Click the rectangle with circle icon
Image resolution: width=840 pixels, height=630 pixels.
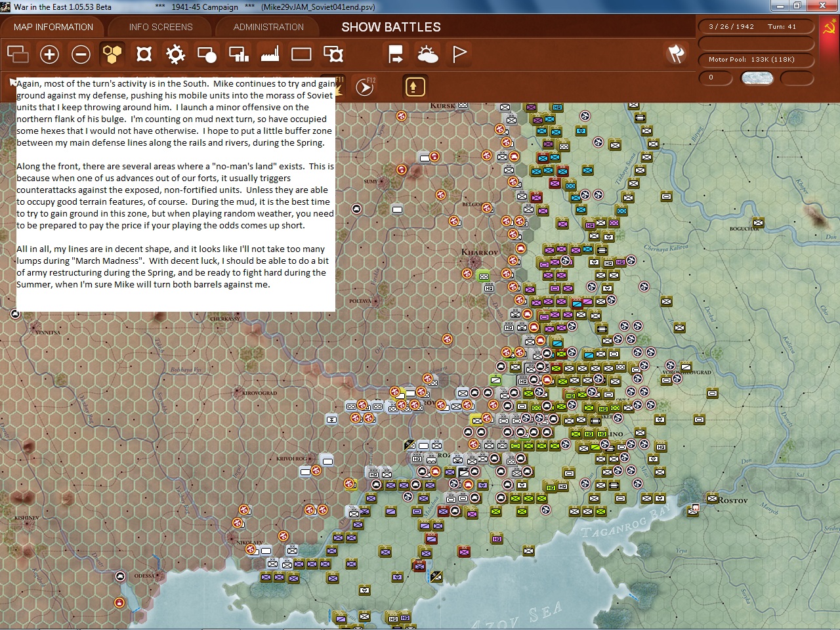pos(207,54)
